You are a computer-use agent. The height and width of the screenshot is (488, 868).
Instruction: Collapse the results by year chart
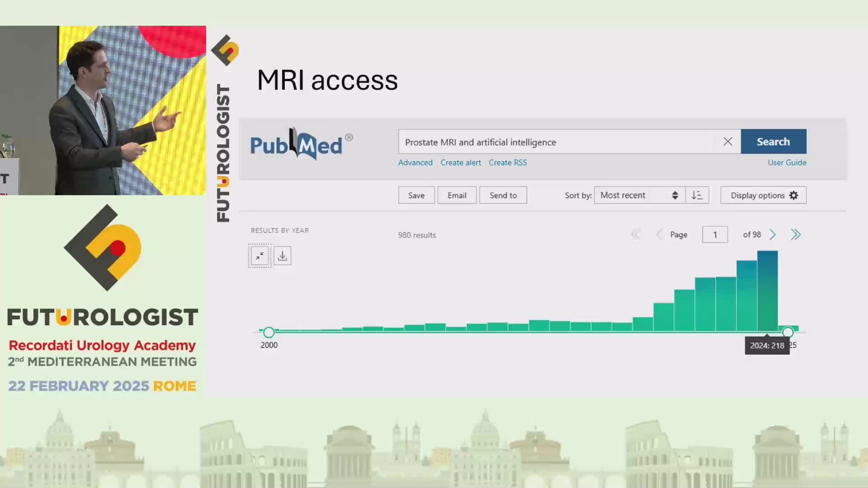point(259,256)
